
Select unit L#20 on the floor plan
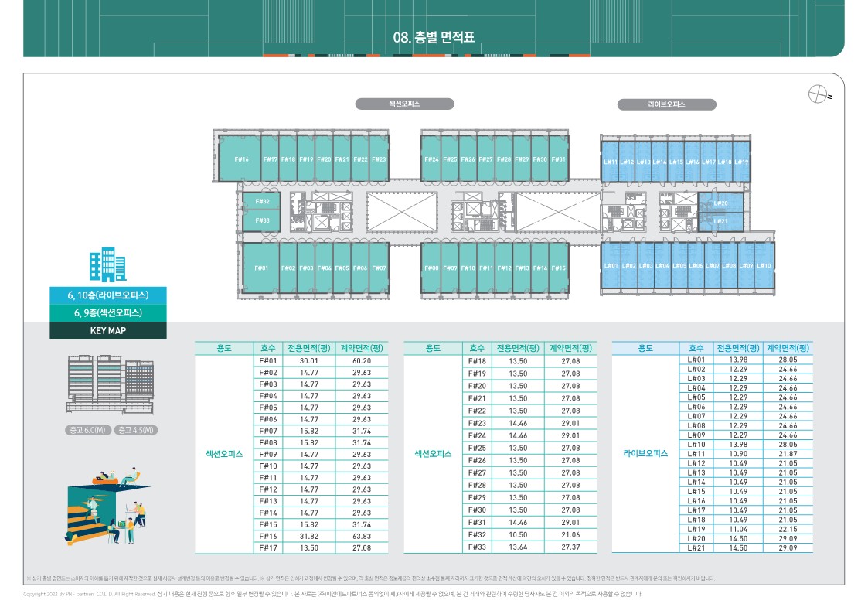(720, 203)
